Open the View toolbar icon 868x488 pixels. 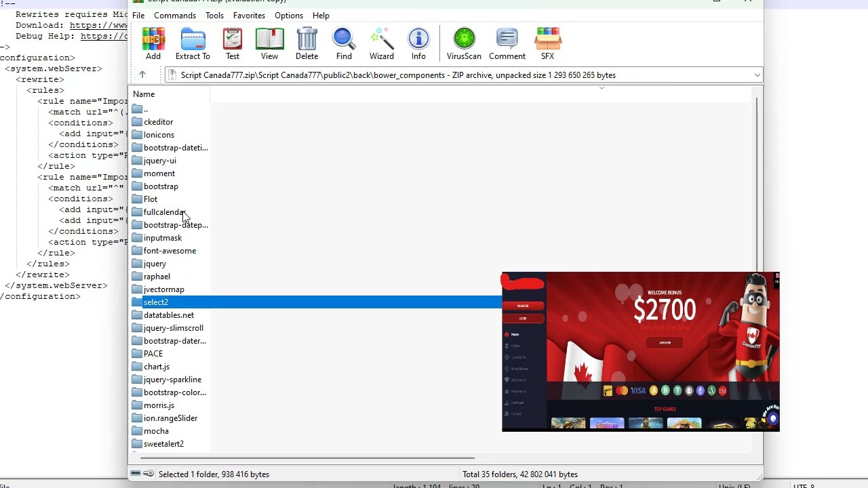click(x=269, y=44)
